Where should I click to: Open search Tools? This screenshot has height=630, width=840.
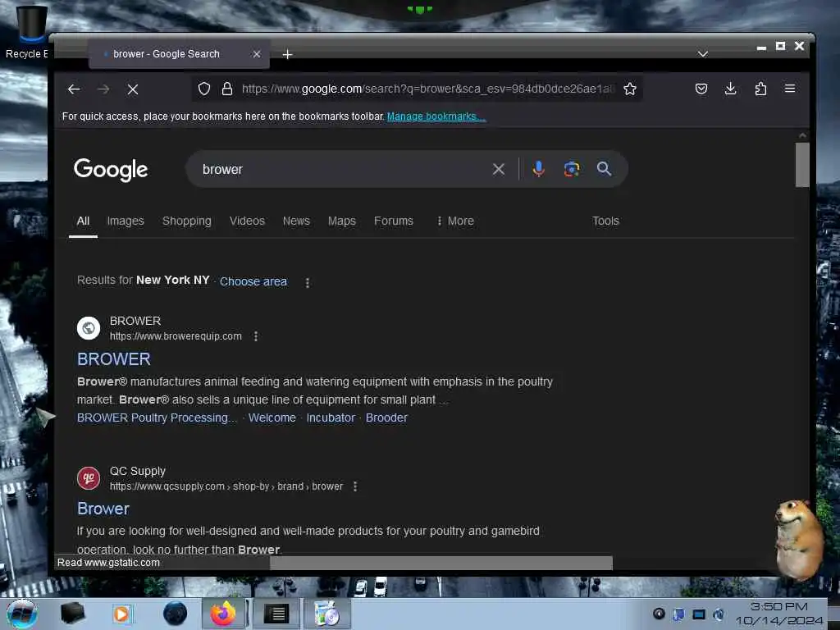(x=605, y=221)
